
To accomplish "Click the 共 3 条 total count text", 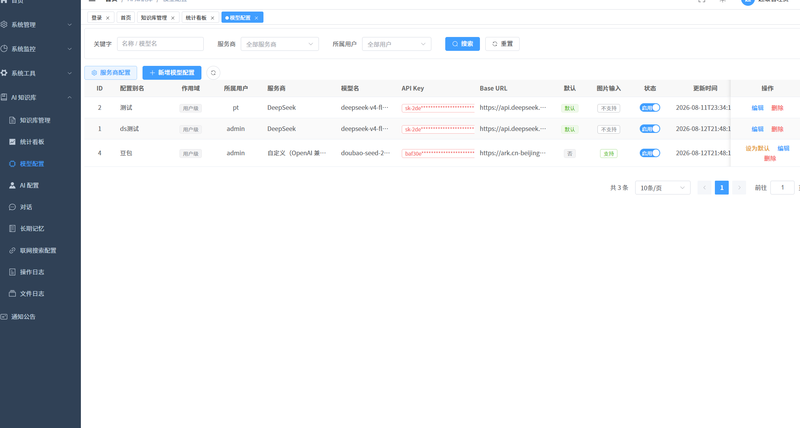I will tap(619, 188).
